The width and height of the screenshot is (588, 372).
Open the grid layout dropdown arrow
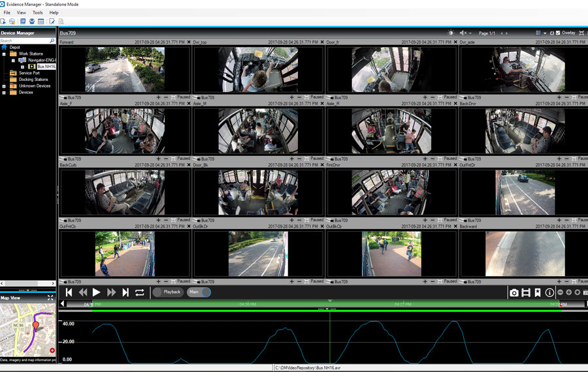tap(545, 33)
